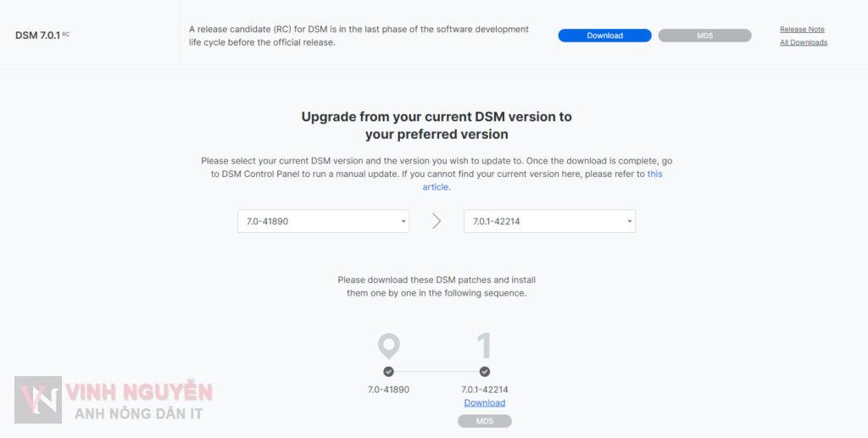The image size is (868, 438).
Task: Open the Release Note link
Action: coord(802,30)
